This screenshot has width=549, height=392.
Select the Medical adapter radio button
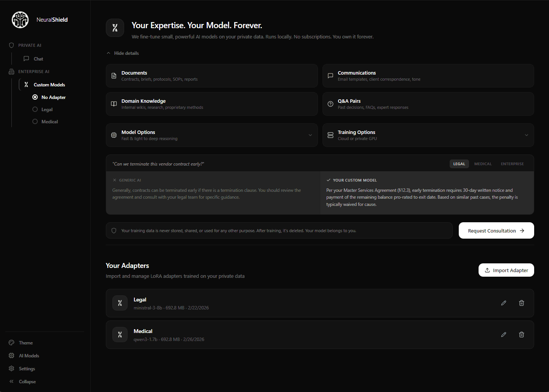[x=35, y=121]
